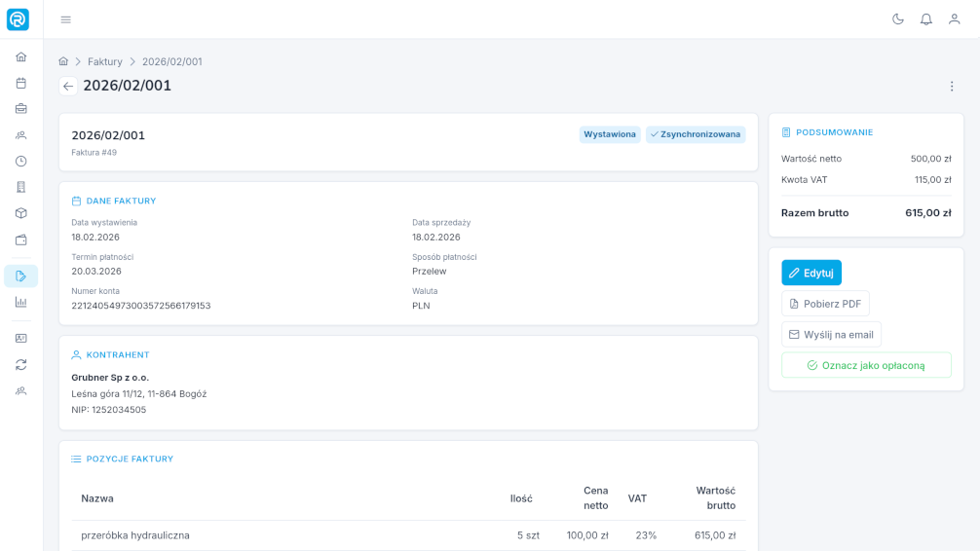This screenshot has height=551, width=980.
Task: Open the invoices sidebar icon (highlighted)
Action: 21,276
